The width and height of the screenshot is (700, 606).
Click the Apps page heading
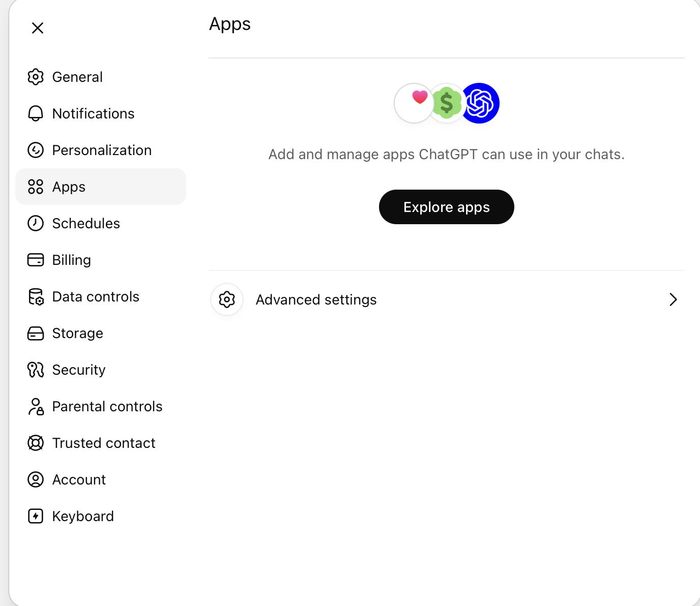[x=230, y=24]
